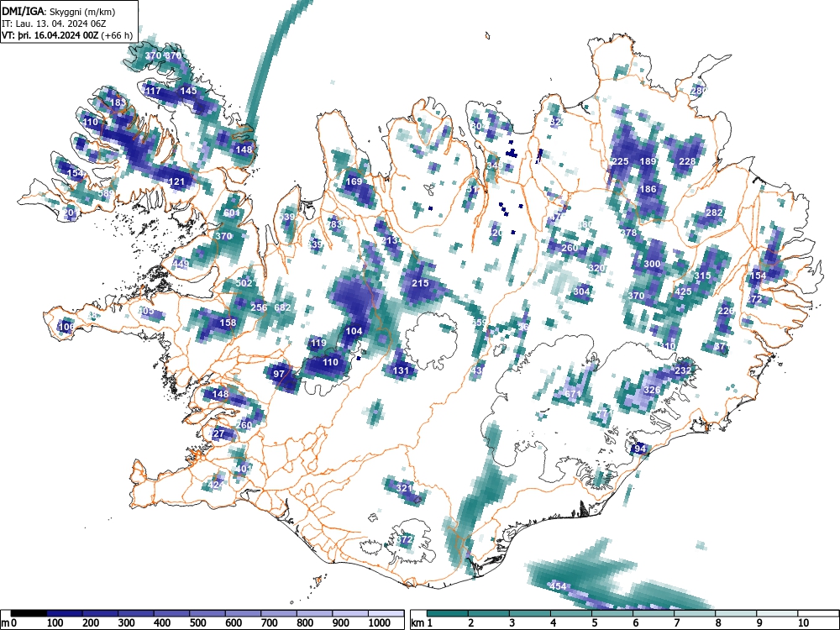Select the 158 value label
The height and width of the screenshot is (630, 840).
point(228,323)
